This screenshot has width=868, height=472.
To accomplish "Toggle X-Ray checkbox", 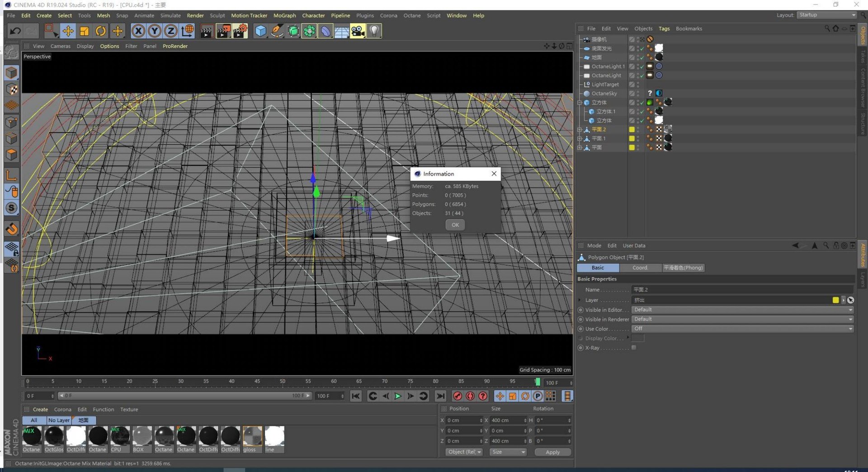I will pyautogui.click(x=634, y=348).
